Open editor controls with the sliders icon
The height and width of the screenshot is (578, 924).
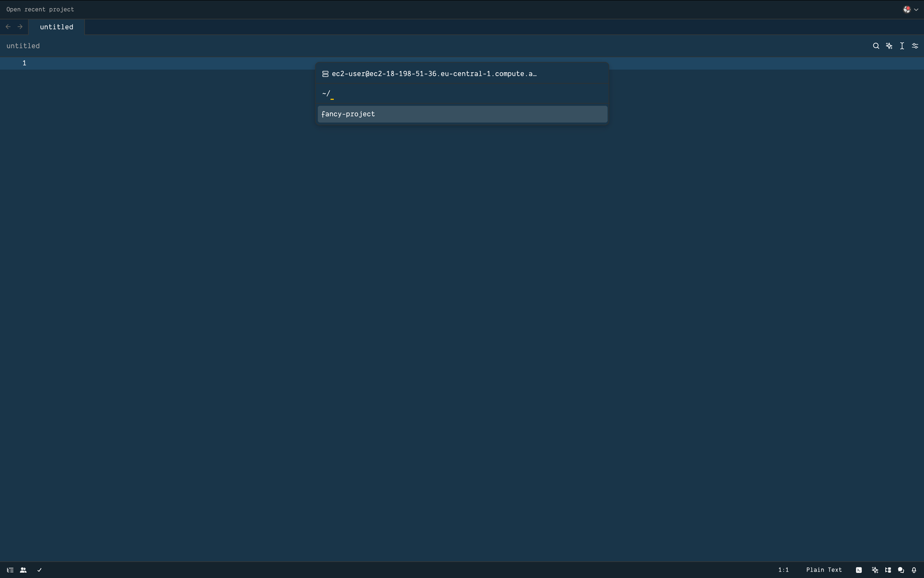(x=915, y=46)
